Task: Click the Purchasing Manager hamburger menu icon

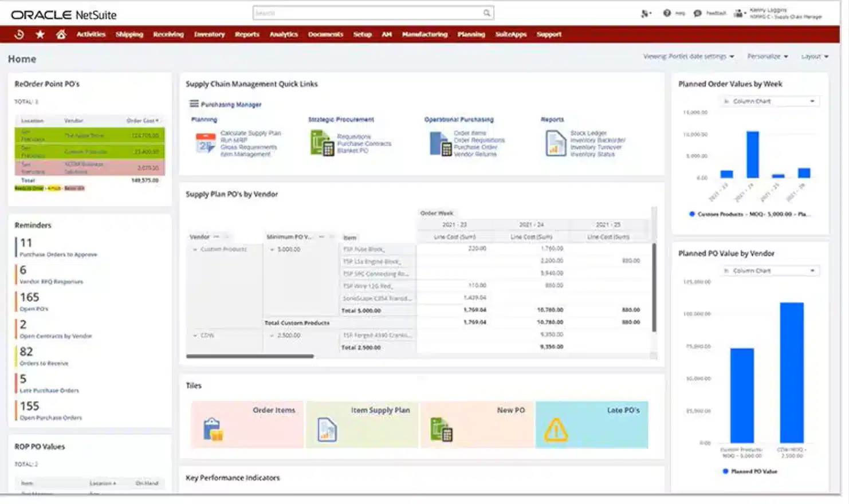Action: 194,104
